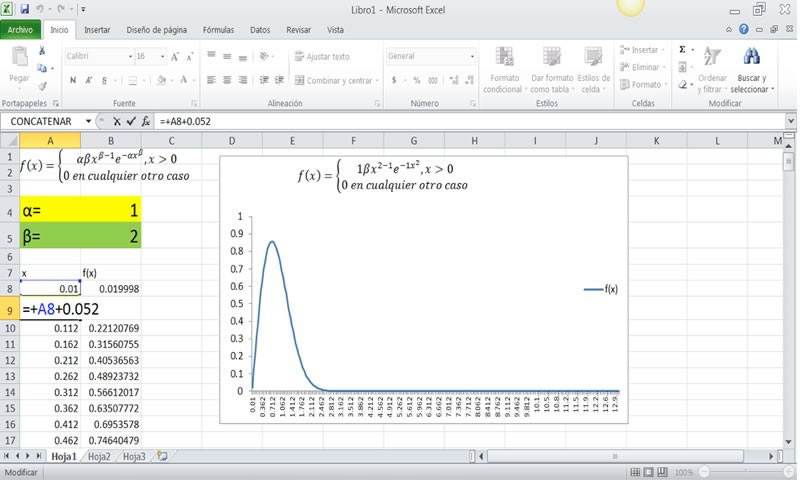Click the AutoSum sigma icon

[x=683, y=49]
